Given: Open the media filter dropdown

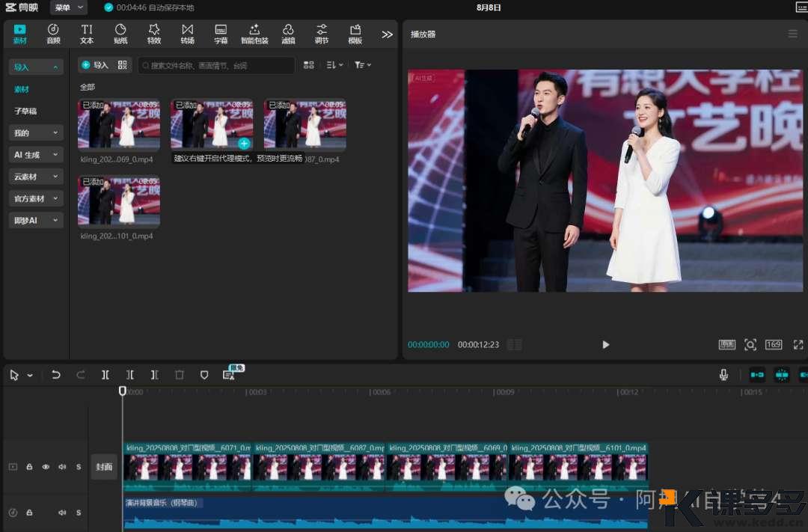Looking at the screenshot, I should pyautogui.click(x=363, y=65).
